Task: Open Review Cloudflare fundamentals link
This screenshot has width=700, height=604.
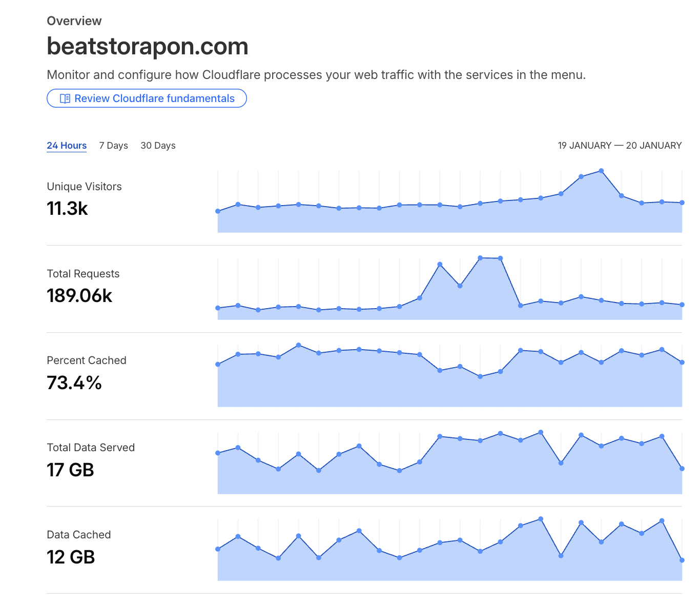Action: pyautogui.click(x=154, y=98)
